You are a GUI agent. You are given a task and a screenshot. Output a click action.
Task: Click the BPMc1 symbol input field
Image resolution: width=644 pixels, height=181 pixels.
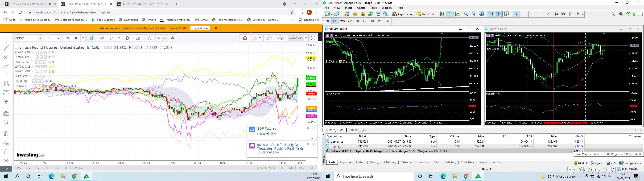point(25,38)
